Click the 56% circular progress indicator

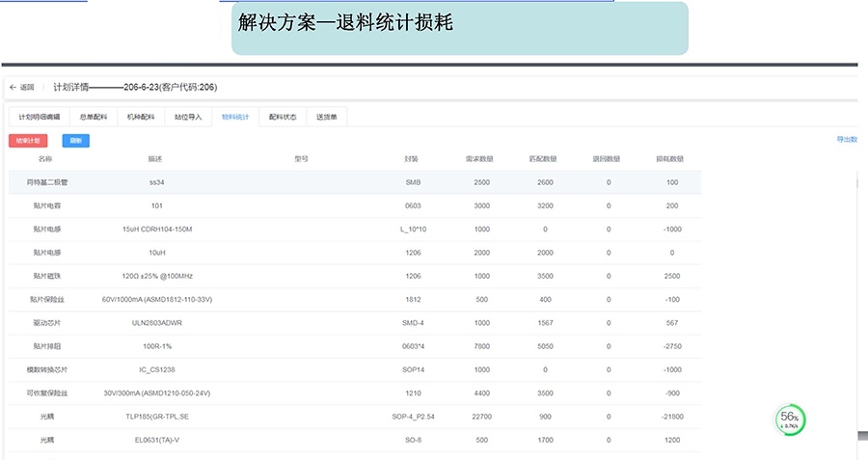[791, 419]
